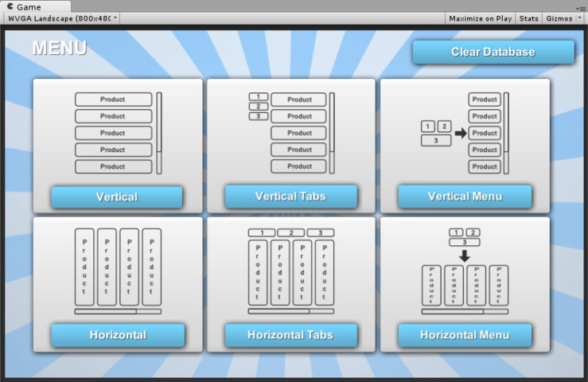This screenshot has height=382, width=588.
Task: Click the right arrow icon in Vertical Menu preview
Action: (x=461, y=133)
